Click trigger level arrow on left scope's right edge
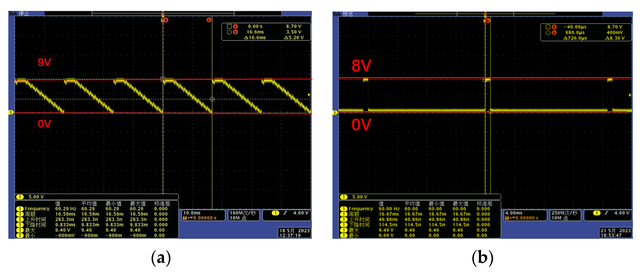Screen dimensions: 644x272 pyautogui.click(x=309, y=95)
